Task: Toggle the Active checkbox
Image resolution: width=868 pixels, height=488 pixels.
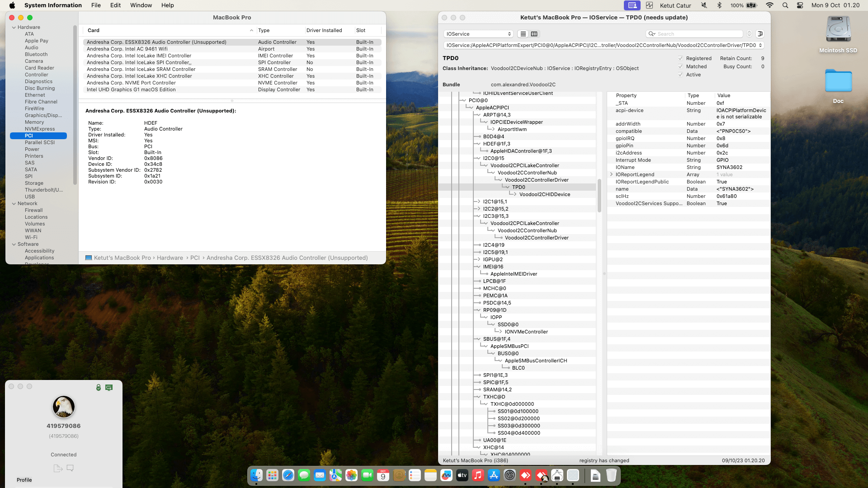Action: (680, 75)
